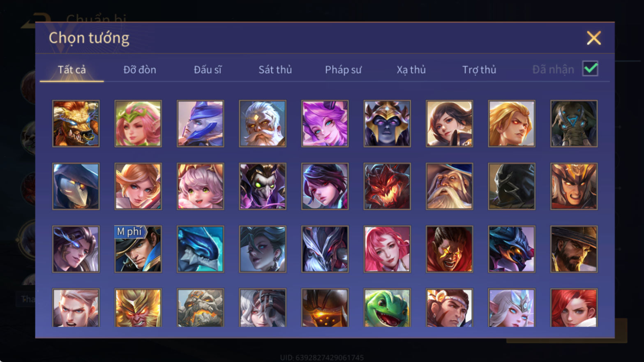Open the 'Trợ thủ' tab
Image resolution: width=644 pixels, height=362 pixels.
click(479, 70)
